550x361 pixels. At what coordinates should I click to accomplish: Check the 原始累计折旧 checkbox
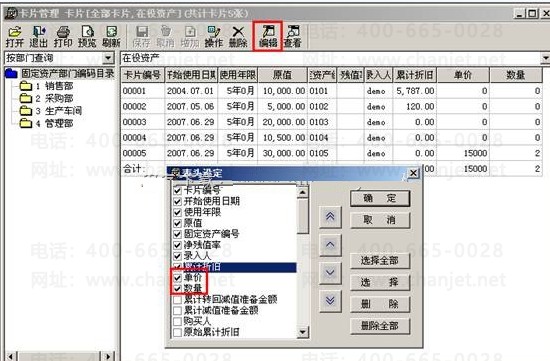pos(177,332)
